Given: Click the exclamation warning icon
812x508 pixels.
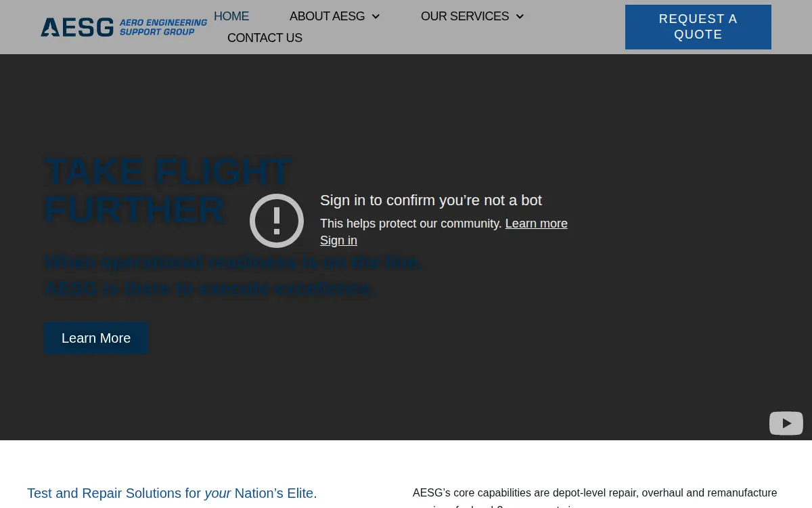Looking at the screenshot, I should tap(277, 221).
